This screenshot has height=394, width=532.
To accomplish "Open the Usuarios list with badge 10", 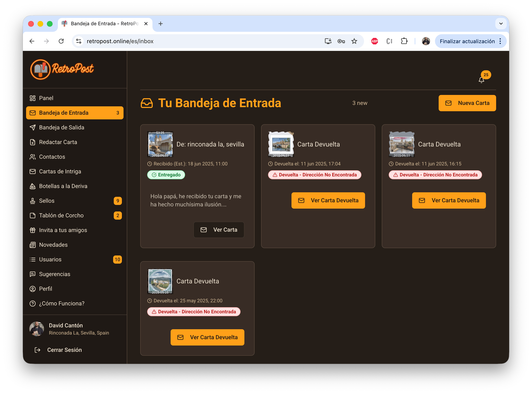I will coord(50,259).
